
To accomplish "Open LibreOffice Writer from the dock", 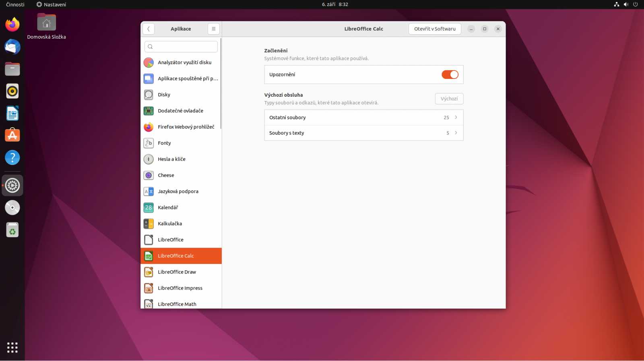I will (x=12, y=113).
